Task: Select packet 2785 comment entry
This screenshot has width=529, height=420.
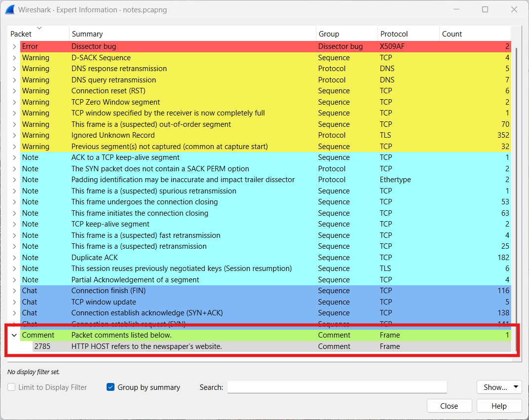Action: (x=147, y=346)
